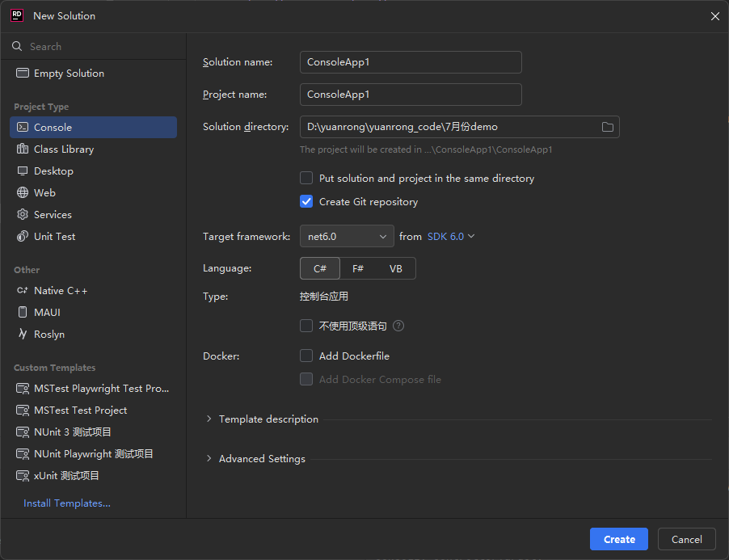Pick the Services gear icon
The image size is (729, 560).
23,215
